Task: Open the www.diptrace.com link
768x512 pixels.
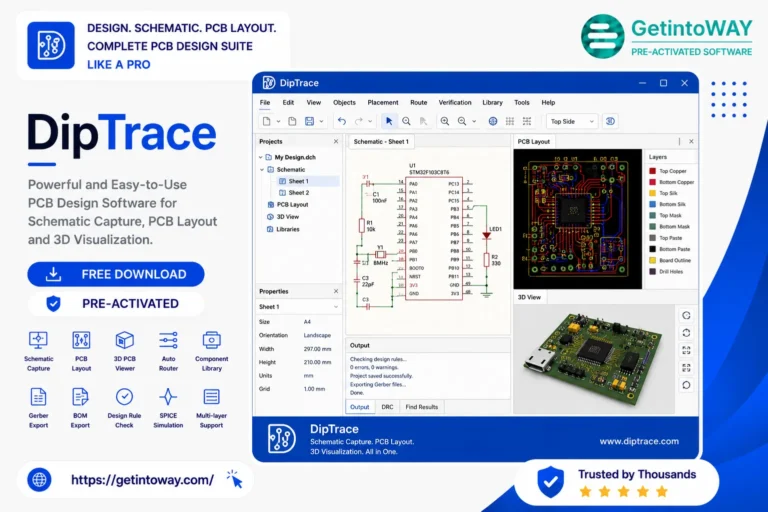Action: (639, 441)
